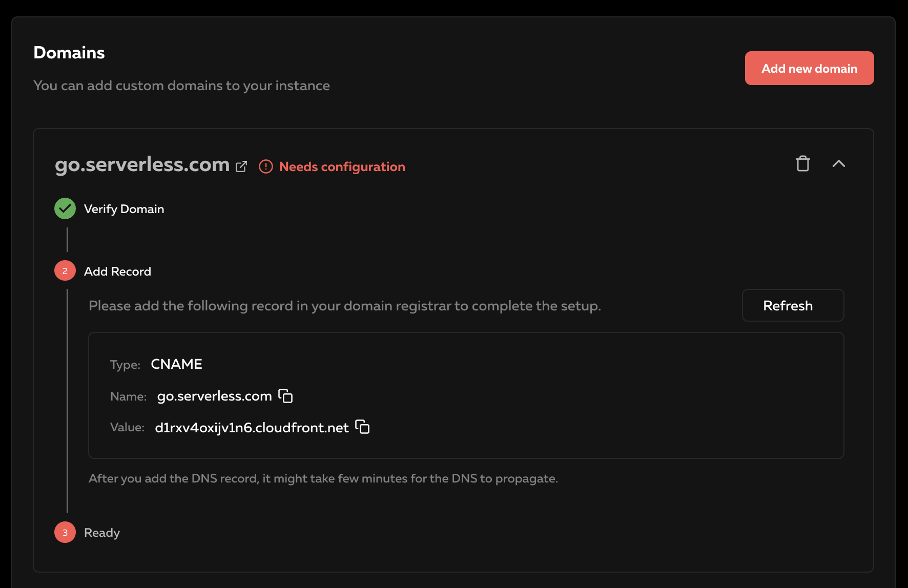
Task: Copy the cloudfront.net record Value
Action: tap(362, 427)
